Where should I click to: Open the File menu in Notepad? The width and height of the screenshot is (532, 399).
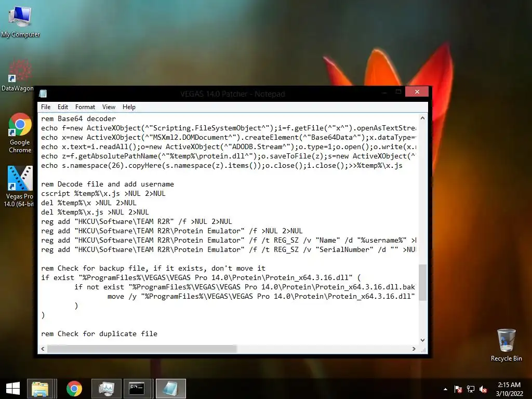46,107
